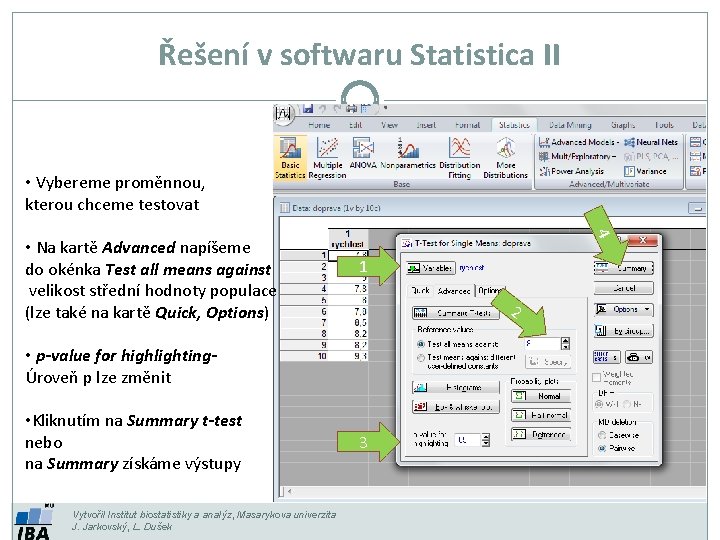Screen dimensions: 720x540
Task: Select Pairwise MD deletion
Action: point(602,448)
